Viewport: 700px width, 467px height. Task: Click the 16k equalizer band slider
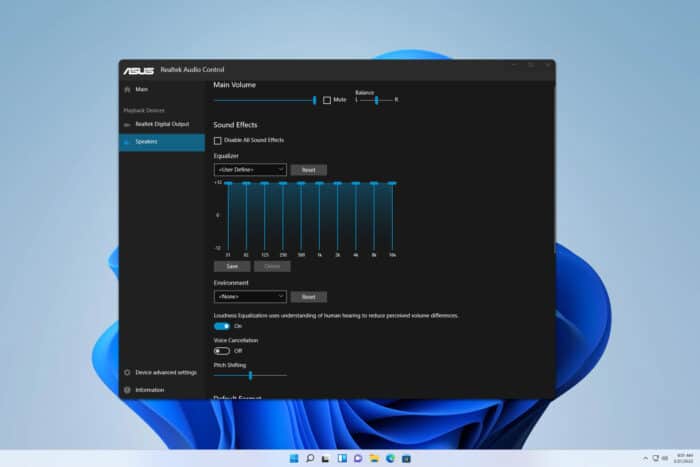392,217
